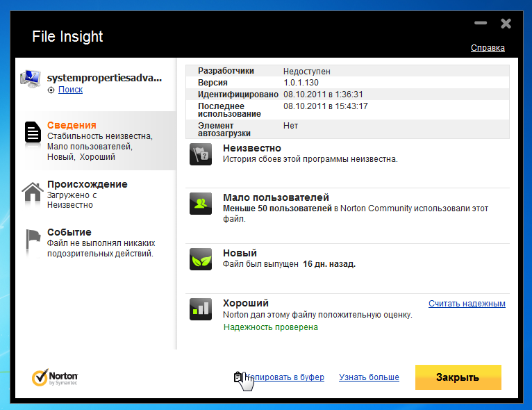This screenshot has width=532, height=410.
Task: Click the target icon next to Поиск
Action: pos(51,90)
